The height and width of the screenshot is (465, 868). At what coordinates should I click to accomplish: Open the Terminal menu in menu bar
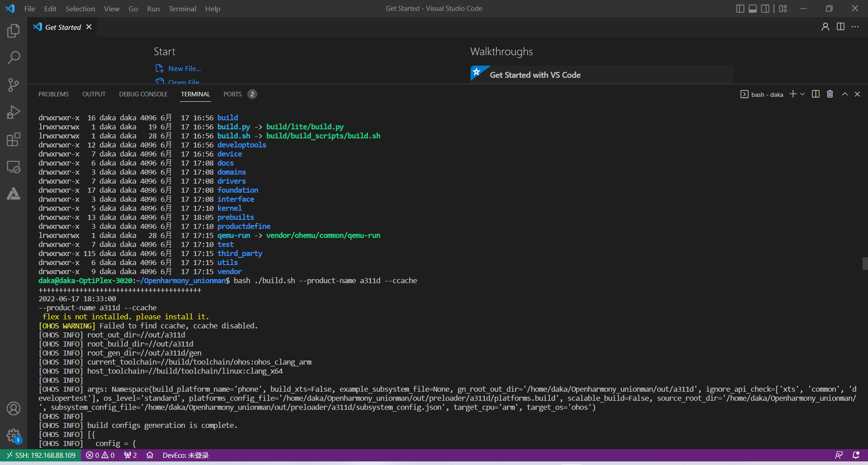182,9
